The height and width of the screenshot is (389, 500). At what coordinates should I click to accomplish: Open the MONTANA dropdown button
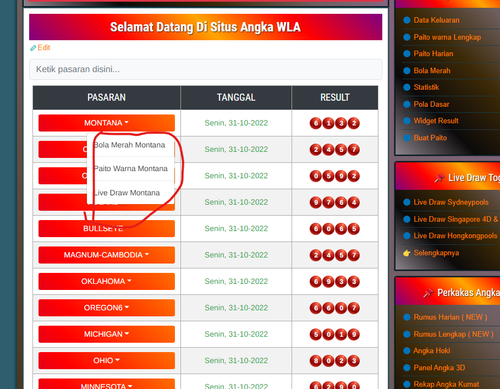106,123
